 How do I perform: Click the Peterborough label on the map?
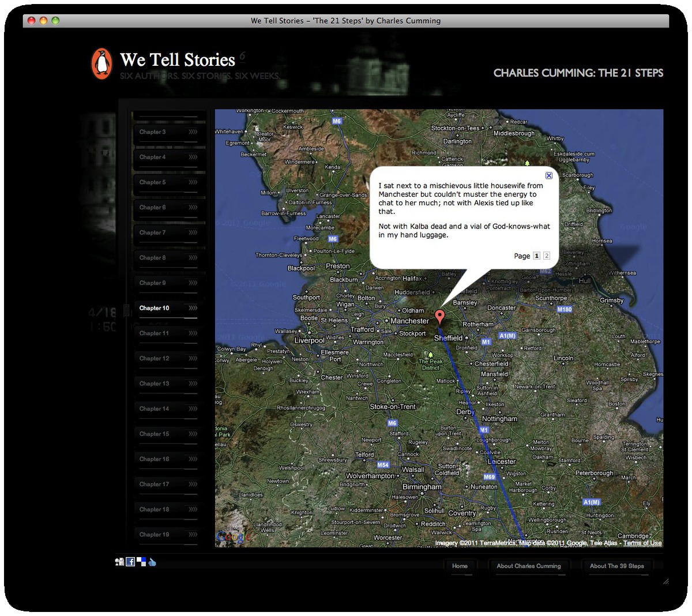(594, 473)
